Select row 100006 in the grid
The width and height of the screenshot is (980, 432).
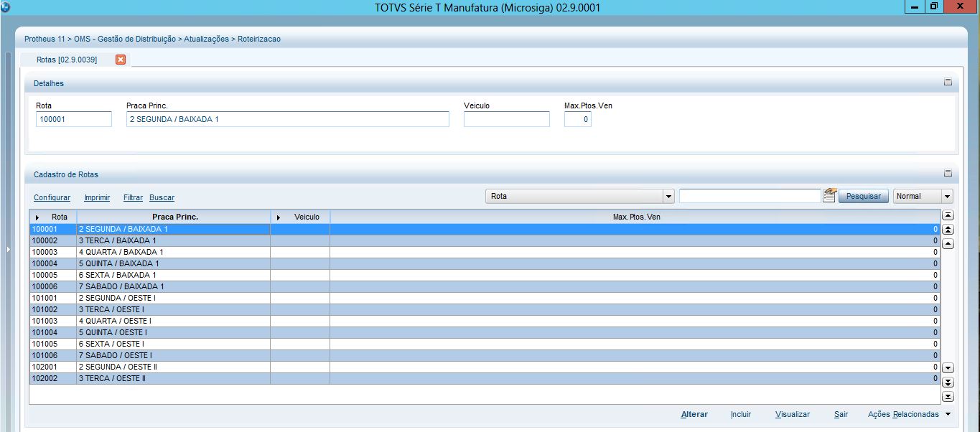click(485, 286)
